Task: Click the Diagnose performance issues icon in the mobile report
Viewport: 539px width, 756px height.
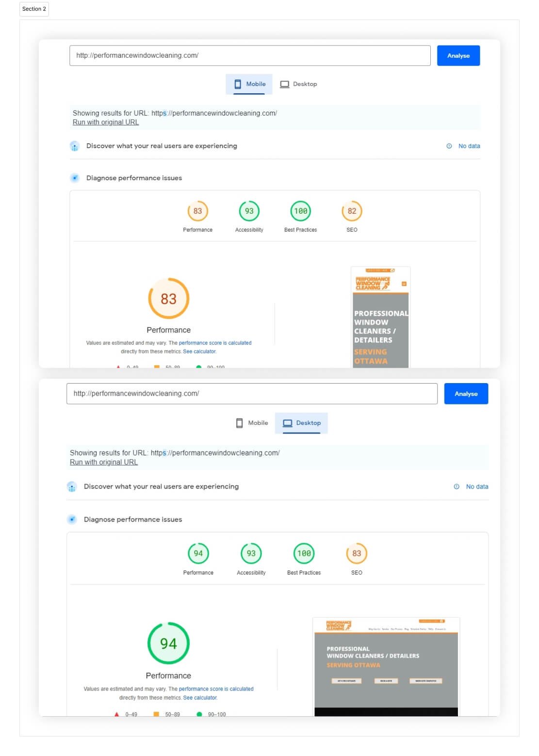Action: coord(75,178)
